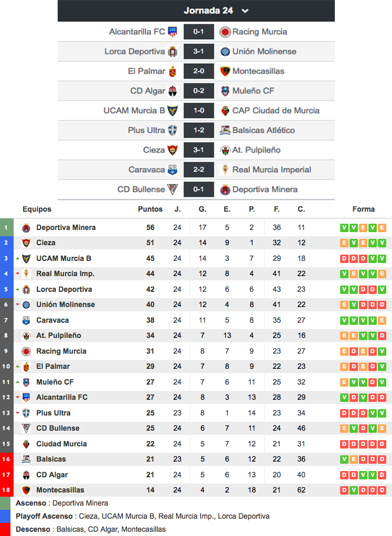The width and height of the screenshot is (392, 536).
Task: Click the green position 1 color marker
Action: (6, 228)
